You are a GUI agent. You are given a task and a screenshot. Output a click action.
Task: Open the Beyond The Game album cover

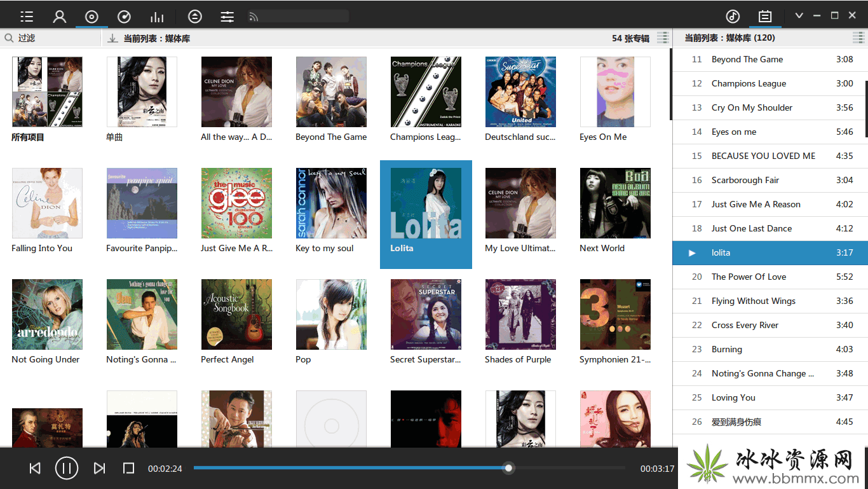[x=331, y=92]
